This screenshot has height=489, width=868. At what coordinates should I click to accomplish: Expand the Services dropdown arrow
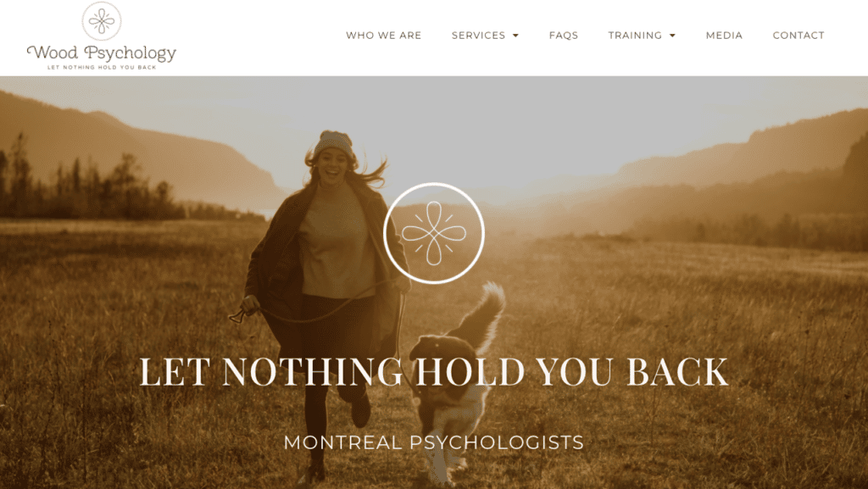point(515,36)
